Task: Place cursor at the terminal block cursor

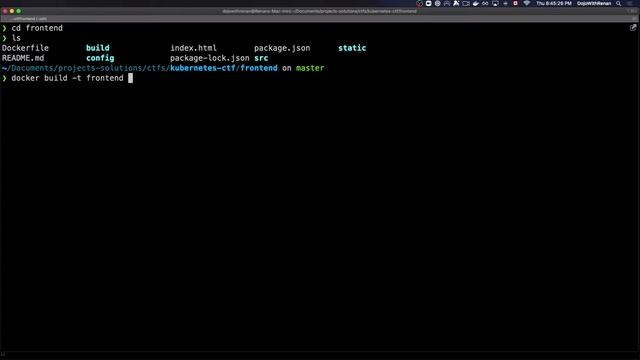Action: click(131, 78)
